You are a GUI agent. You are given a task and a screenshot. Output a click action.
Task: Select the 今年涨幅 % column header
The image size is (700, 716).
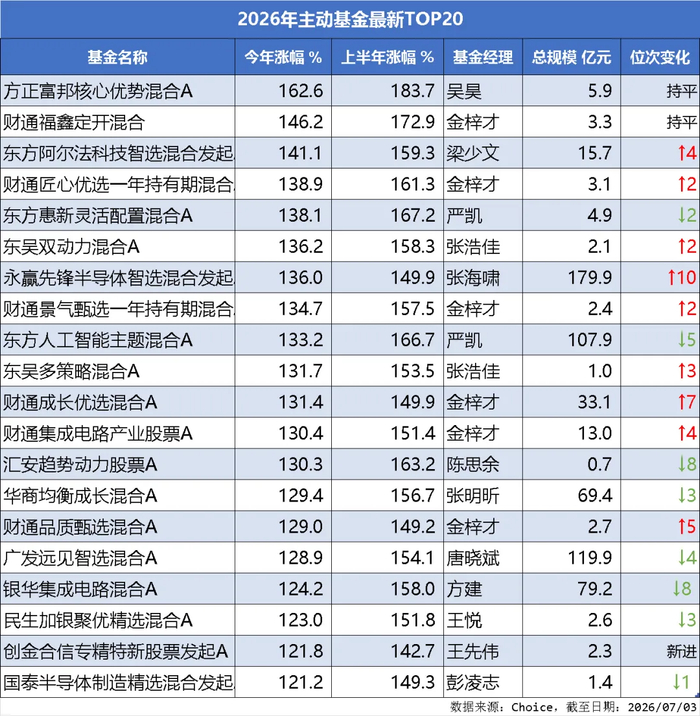click(x=283, y=57)
